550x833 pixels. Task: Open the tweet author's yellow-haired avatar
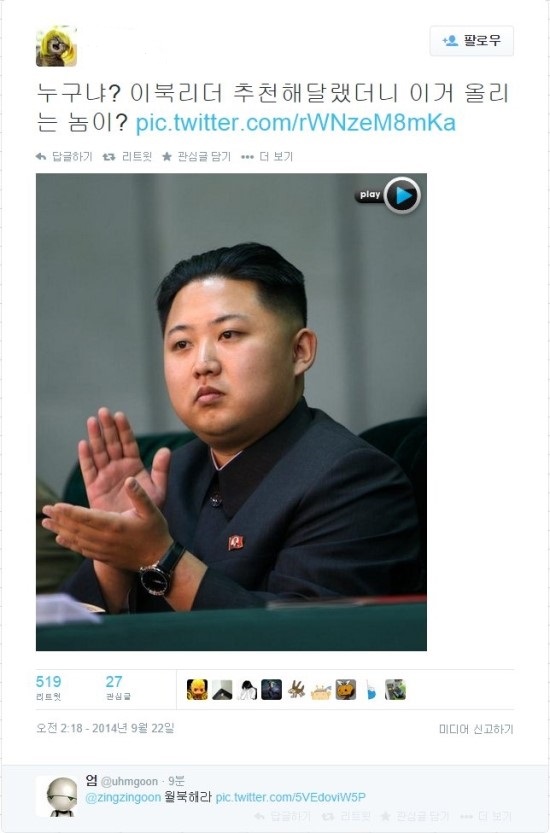click(56, 46)
